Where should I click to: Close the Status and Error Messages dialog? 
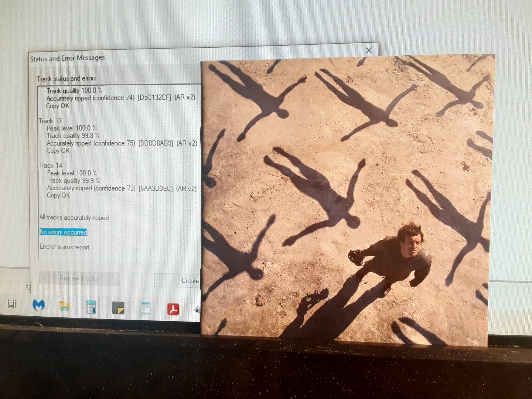pyautogui.click(x=368, y=51)
